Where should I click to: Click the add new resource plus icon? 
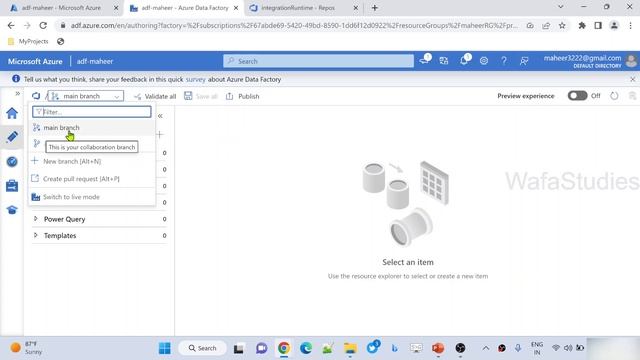(160, 134)
